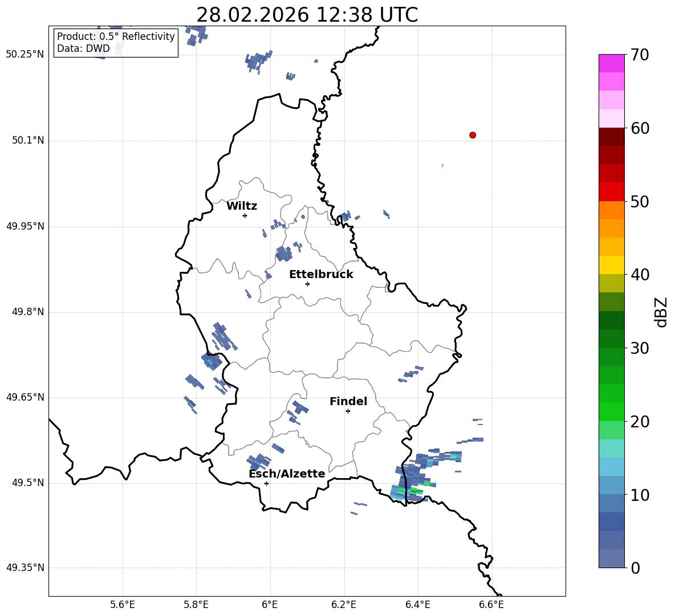Click the dBZ colorbar label
675x616 pixels.
pyautogui.click(x=662, y=312)
